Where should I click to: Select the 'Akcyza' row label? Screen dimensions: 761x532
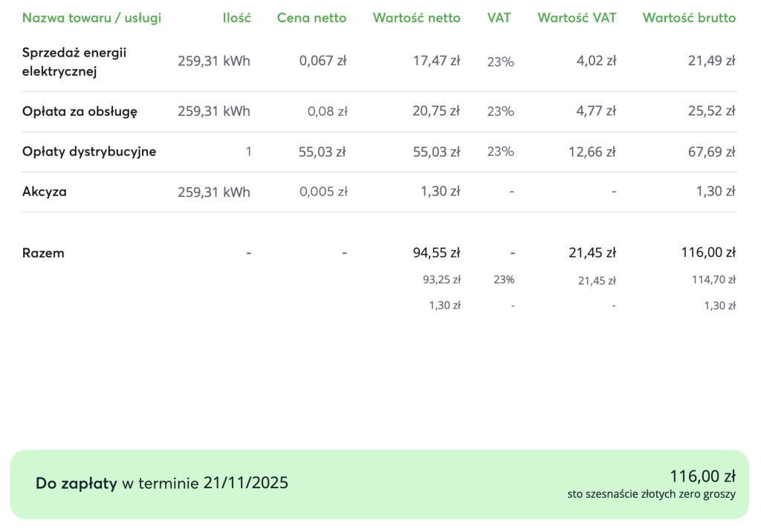[45, 192]
